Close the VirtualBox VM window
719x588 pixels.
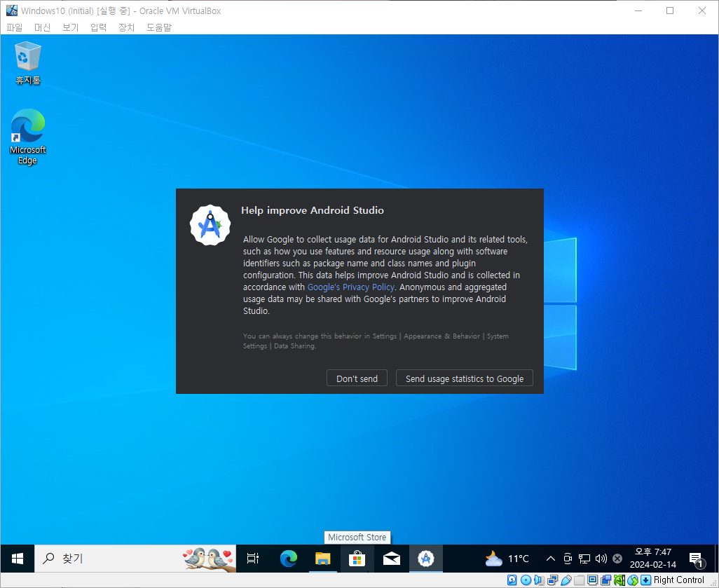tap(702, 11)
